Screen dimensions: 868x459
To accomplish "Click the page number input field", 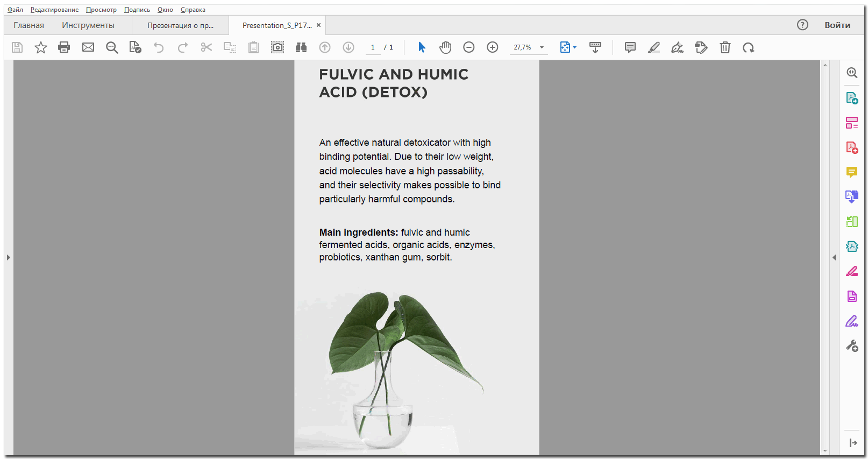I will coord(373,47).
